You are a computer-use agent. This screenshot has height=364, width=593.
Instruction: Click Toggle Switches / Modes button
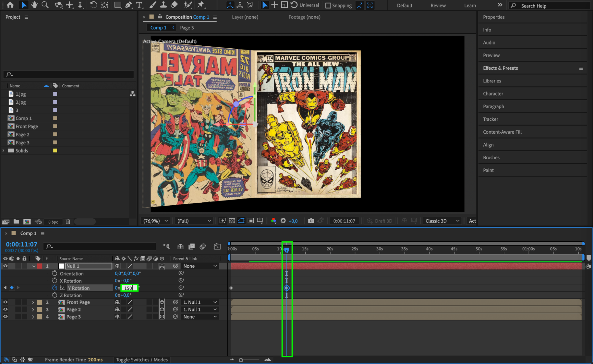tap(142, 360)
